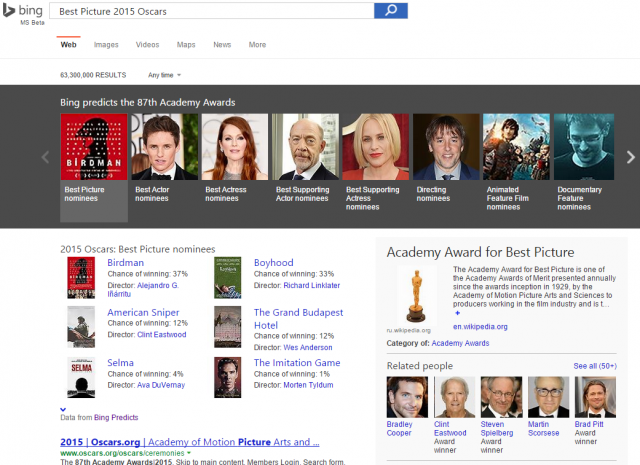Open the en.wikipedia.org link

point(480,327)
